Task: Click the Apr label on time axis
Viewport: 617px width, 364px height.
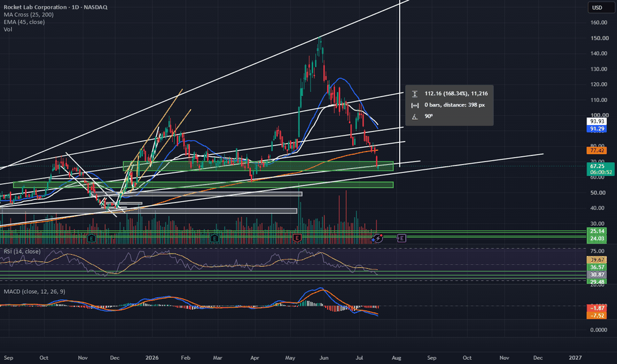Action: tap(255, 357)
